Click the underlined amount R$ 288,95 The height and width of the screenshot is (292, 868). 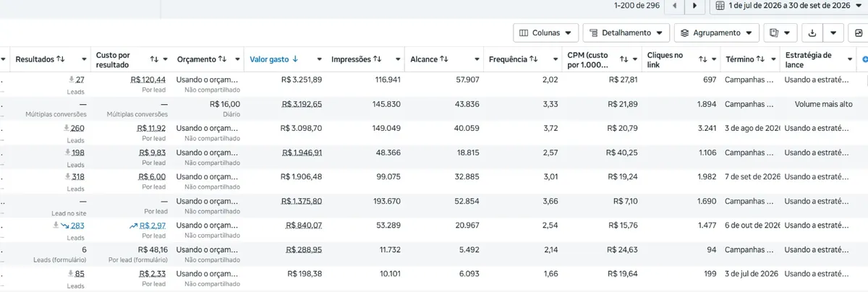(x=305, y=249)
